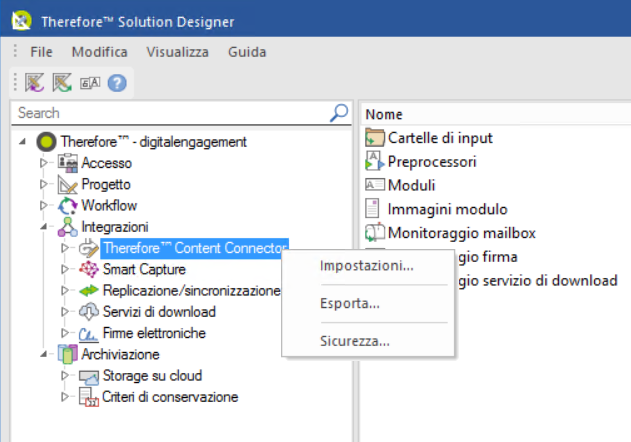Collapse the Integrazioni tree node
The image size is (631, 442).
(x=43, y=227)
